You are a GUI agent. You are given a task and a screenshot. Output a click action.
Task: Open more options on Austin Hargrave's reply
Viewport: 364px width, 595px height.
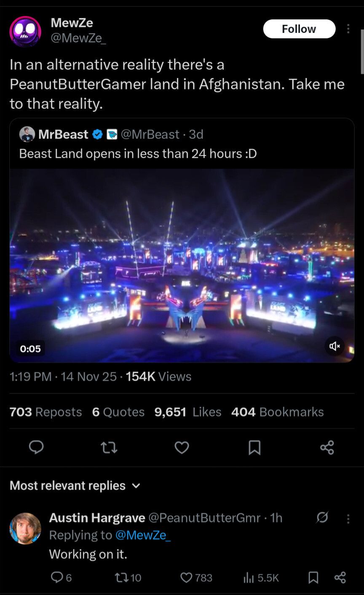pos(348,518)
